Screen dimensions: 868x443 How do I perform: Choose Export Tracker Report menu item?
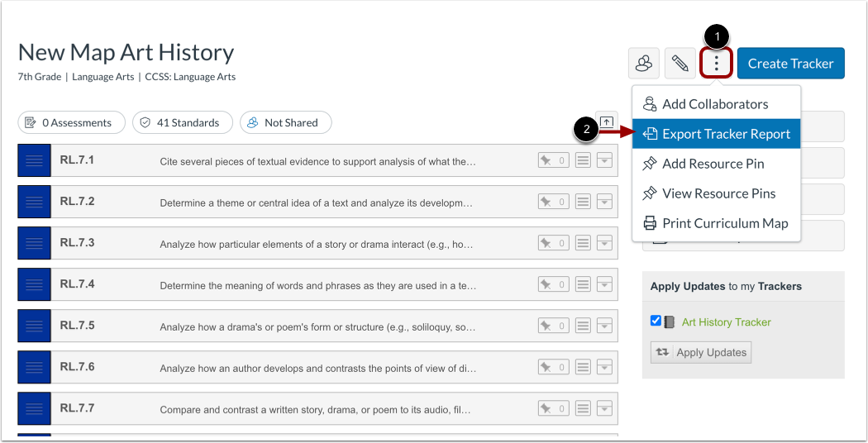717,134
